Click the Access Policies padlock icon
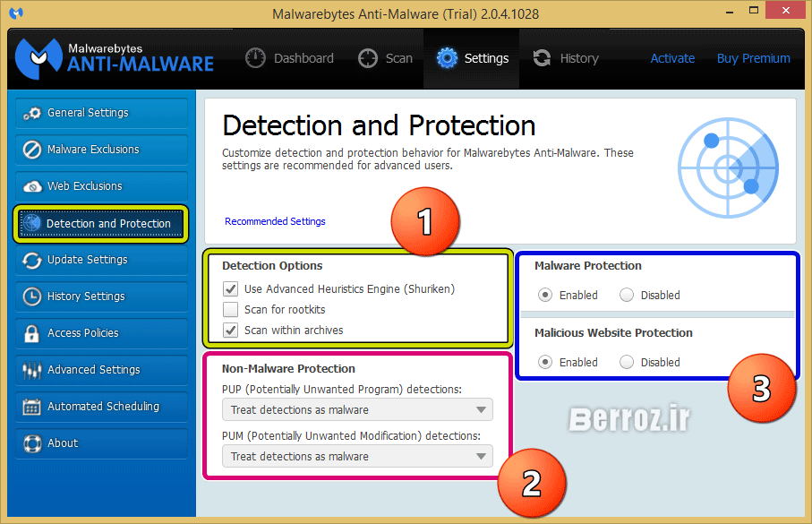 [x=31, y=333]
